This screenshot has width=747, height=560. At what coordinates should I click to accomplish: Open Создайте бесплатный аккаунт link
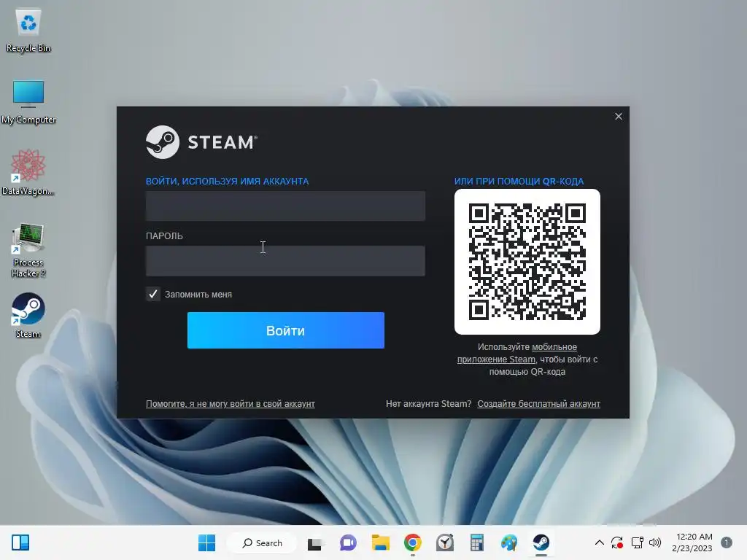coord(539,403)
